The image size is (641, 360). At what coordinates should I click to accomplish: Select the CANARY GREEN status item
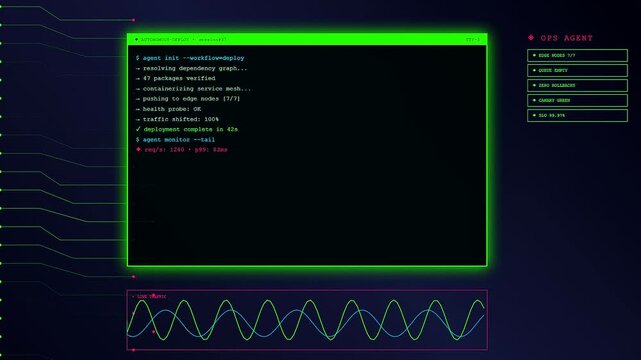577,101
